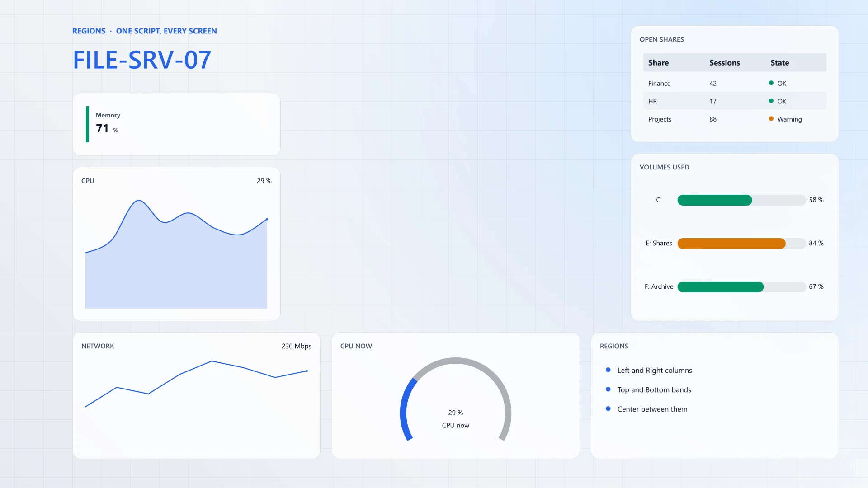Click the CPU chart title
Viewport: 868px width, 488px height.
tap(88, 181)
